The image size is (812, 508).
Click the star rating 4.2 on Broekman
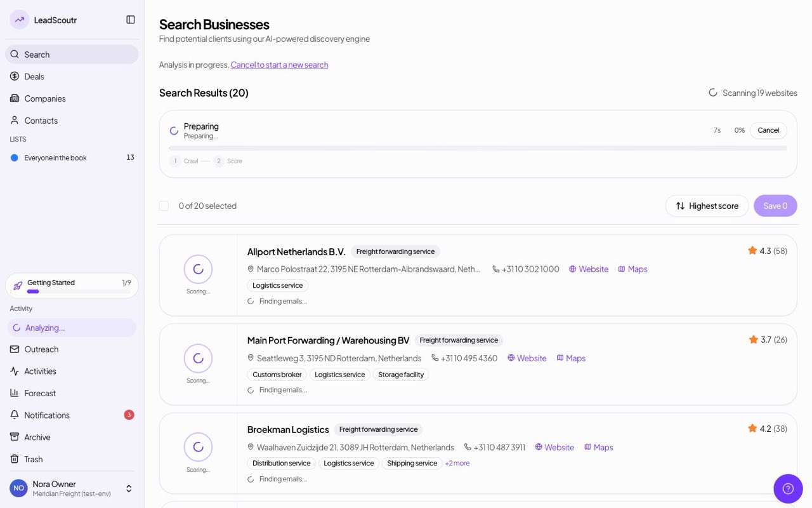click(x=768, y=429)
